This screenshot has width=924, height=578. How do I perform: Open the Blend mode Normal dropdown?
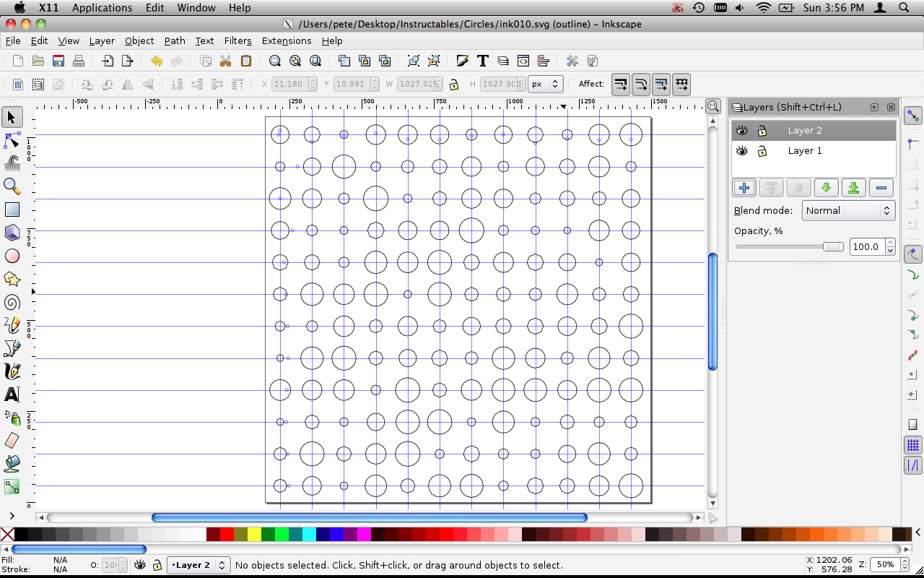tap(848, 211)
